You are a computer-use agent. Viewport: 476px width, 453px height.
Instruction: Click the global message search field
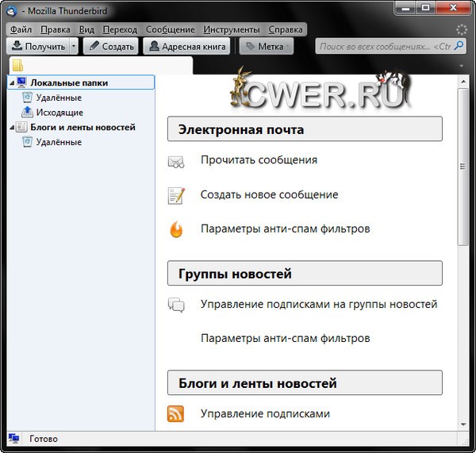(x=385, y=47)
